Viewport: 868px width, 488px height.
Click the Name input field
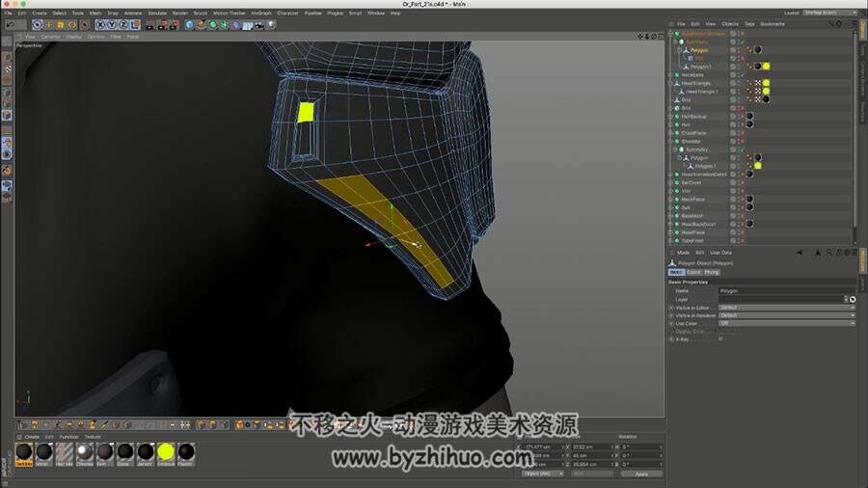(x=787, y=290)
